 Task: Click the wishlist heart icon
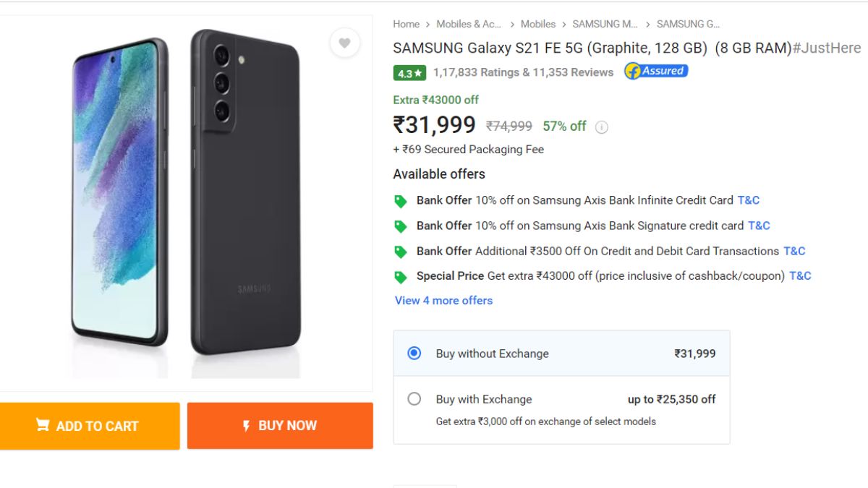point(344,43)
